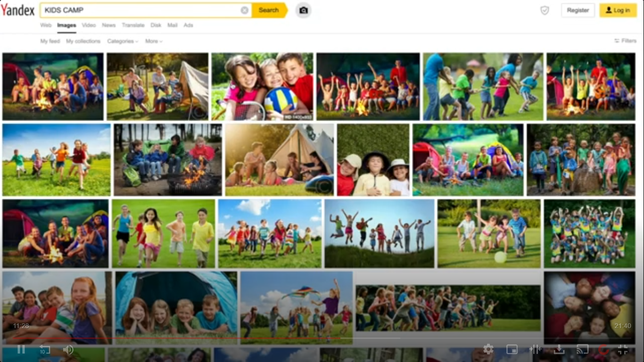Expand the Categories dropdown
Image resolution: width=644 pixels, height=362 pixels.
[123, 41]
